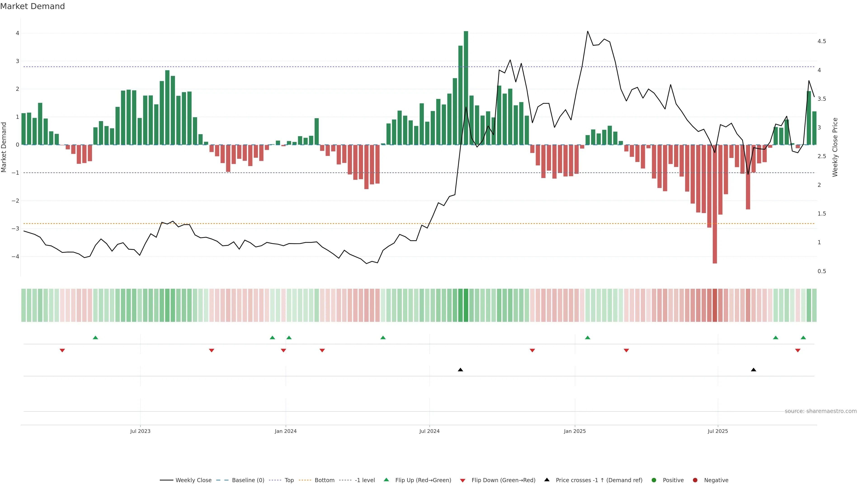Viewport: 868px width, 488px height.
Task: Click the source: sharemaestro.com text
Action: pos(821,411)
